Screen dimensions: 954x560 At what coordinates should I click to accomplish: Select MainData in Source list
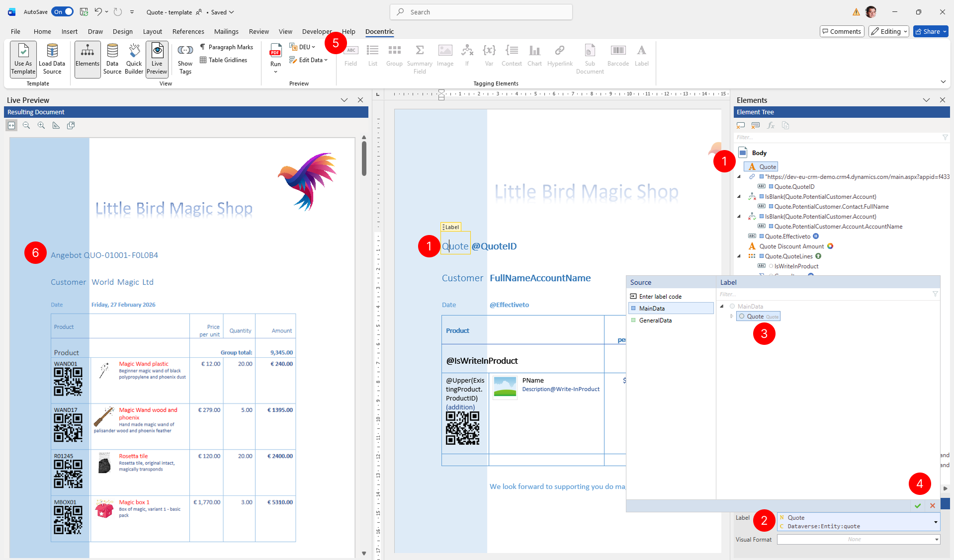[671, 309]
